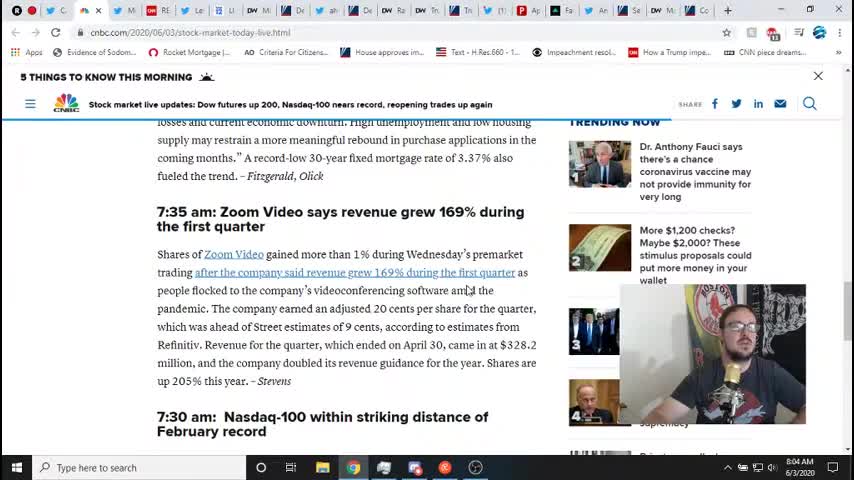Image resolution: width=854 pixels, height=480 pixels.
Task: Click the Chrome taskbar icon
Action: (x=353, y=467)
